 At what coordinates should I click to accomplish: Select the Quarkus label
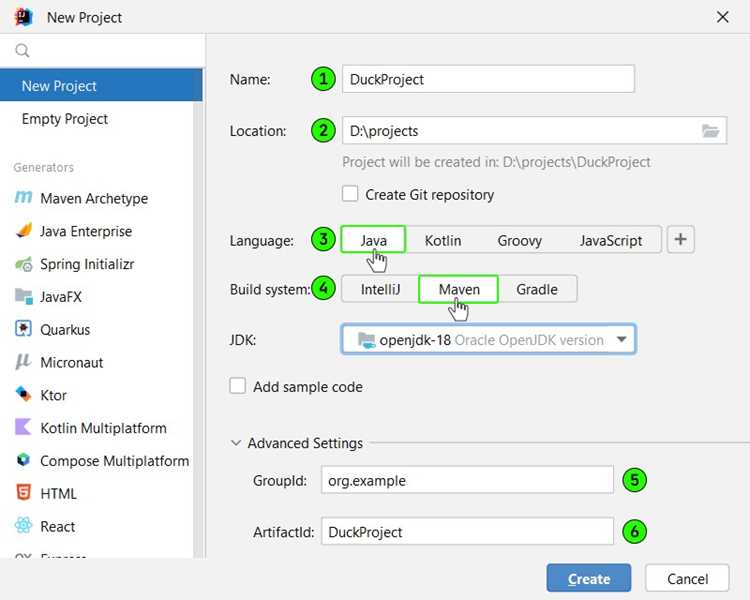click(65, 330)
